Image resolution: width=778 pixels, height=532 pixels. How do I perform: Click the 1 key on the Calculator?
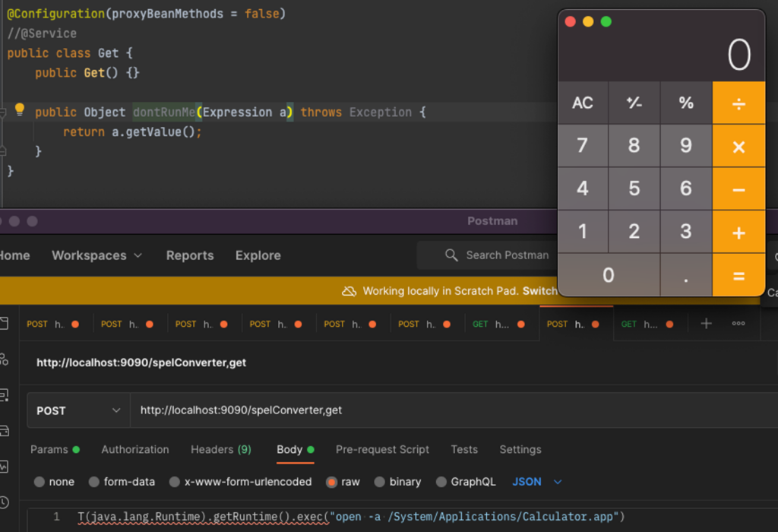click(x=583, y=232)
